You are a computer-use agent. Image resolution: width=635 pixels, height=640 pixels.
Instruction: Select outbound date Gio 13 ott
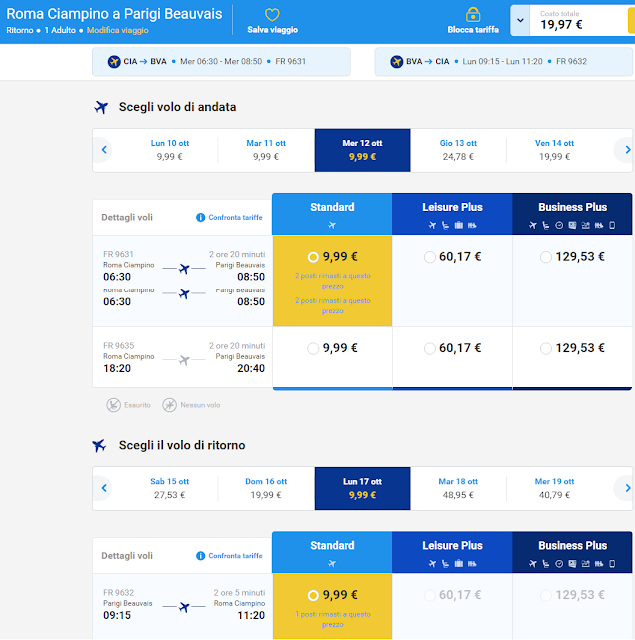pos(458,150)
